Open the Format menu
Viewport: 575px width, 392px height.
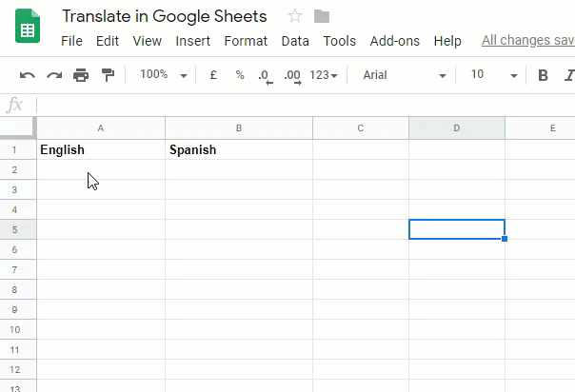point(246,41)
